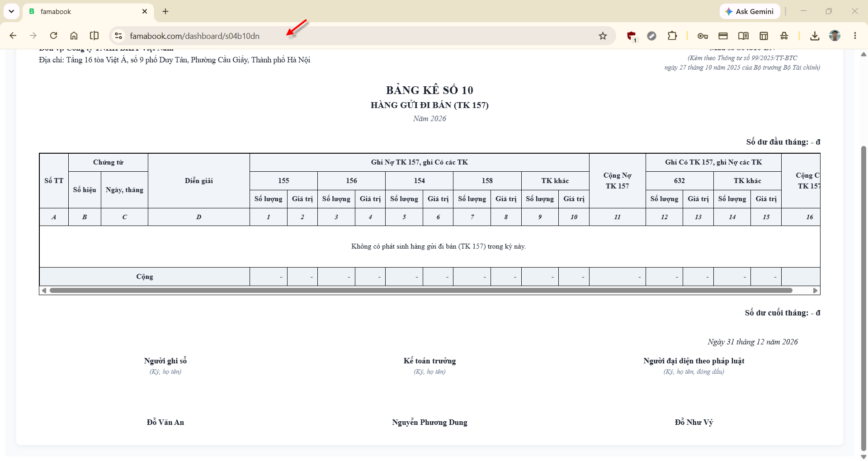Click the "Số TT" column header
Image resolution: width=868 pixels, height=461 pixels.
(54, 181)
